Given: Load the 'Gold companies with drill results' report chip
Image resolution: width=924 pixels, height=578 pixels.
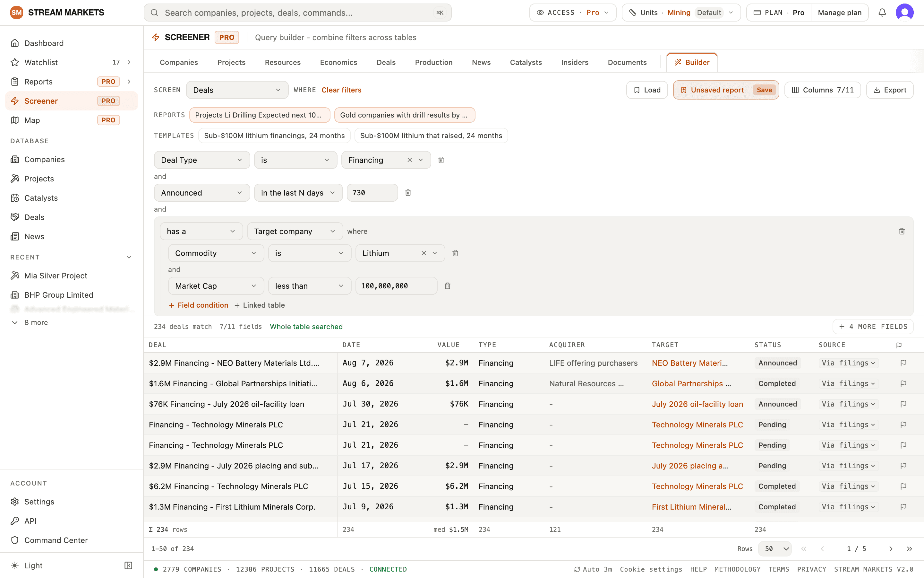Looking at the screenshot, I should pyautogui.click(x=404, y=115).
